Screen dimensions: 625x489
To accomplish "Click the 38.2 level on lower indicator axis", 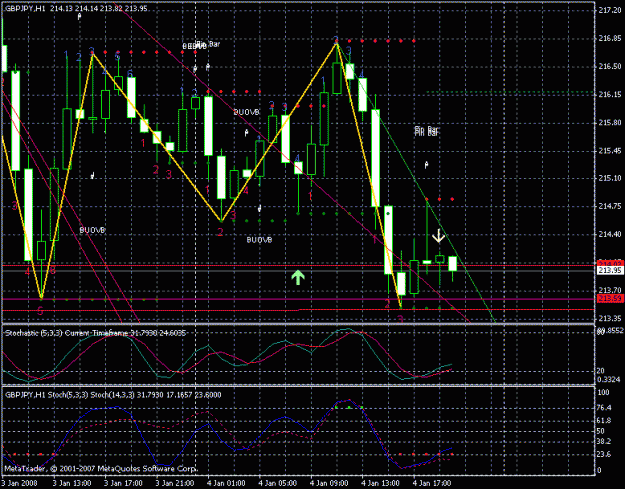I will [x=604, y=441].
